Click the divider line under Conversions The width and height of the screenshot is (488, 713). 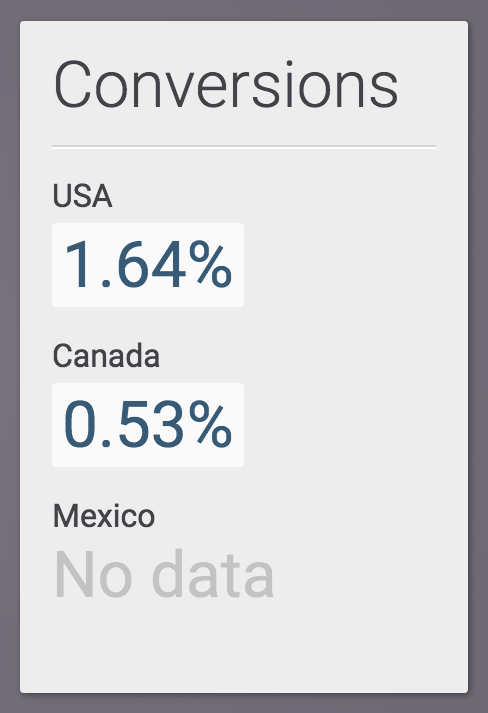244,146
